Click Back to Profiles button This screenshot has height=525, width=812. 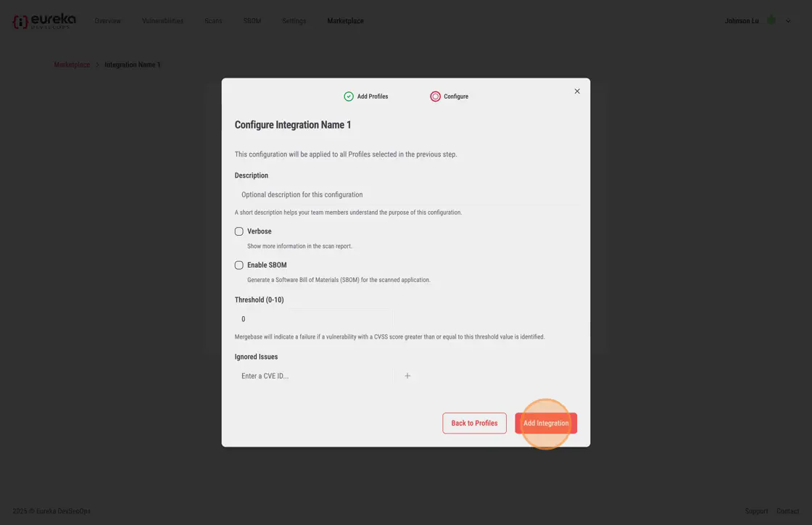[x=474, y=423]
